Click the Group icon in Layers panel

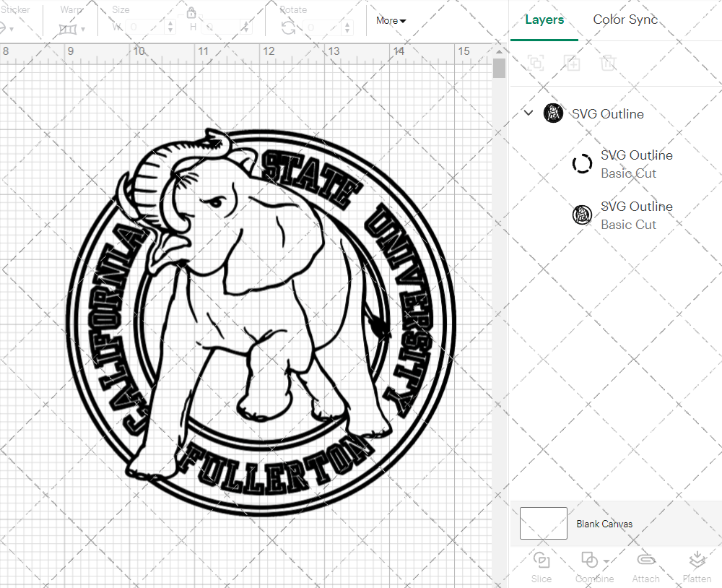(x=536, y=63)
